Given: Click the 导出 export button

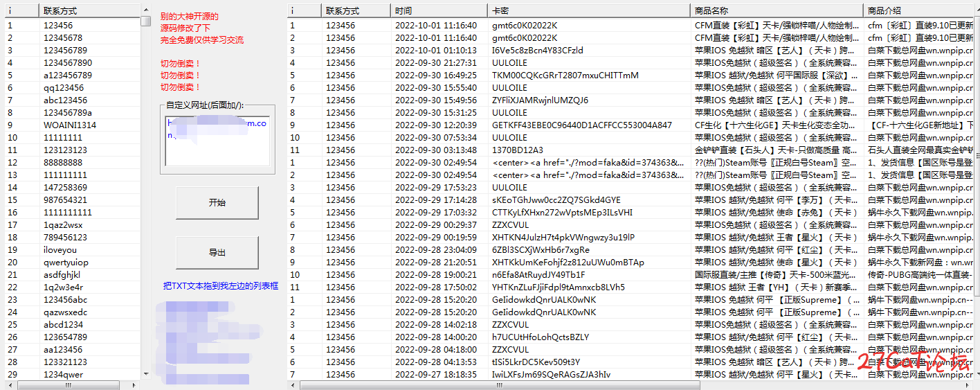Looking at the screenshot, I should [217, 253].
